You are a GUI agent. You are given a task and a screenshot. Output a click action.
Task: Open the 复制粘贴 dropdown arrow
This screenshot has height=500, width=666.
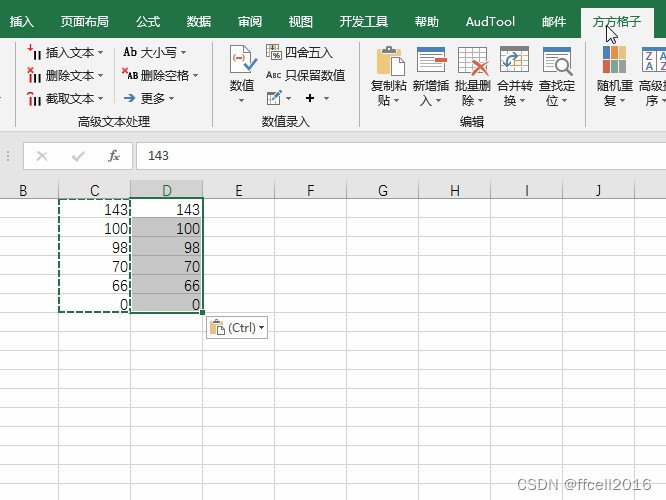click(397, 101)
